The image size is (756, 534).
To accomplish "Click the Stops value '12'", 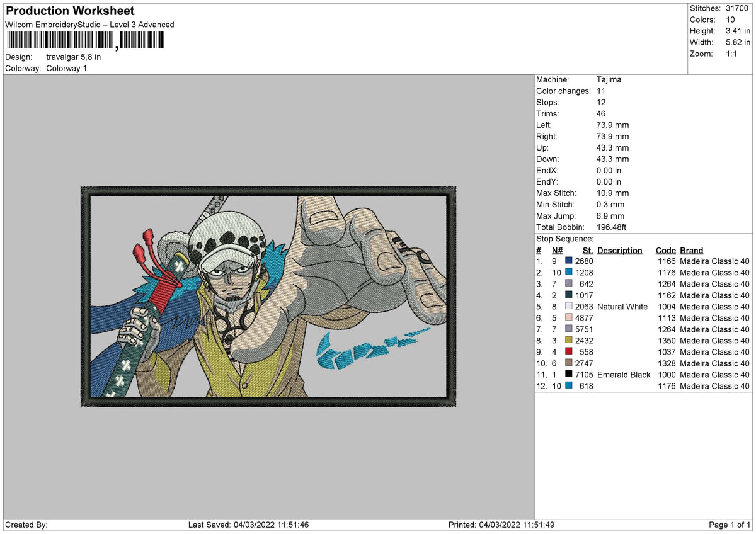I will click(602, 103).
